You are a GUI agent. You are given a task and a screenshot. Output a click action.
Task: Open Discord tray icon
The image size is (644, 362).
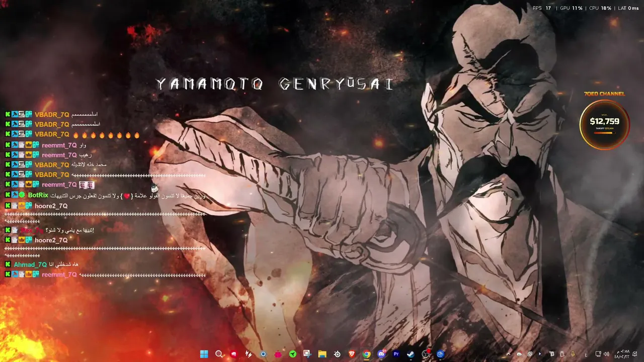[x=519, y=354]
